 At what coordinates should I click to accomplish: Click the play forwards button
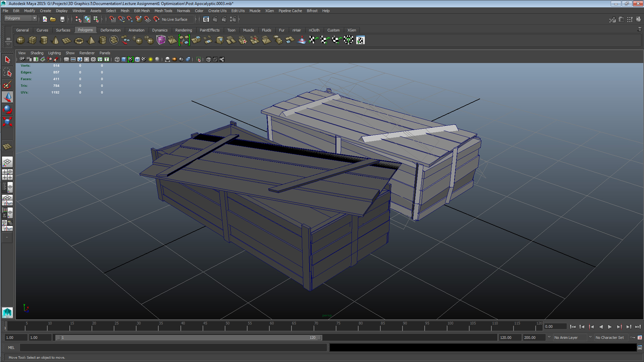(x=610, y=327)
